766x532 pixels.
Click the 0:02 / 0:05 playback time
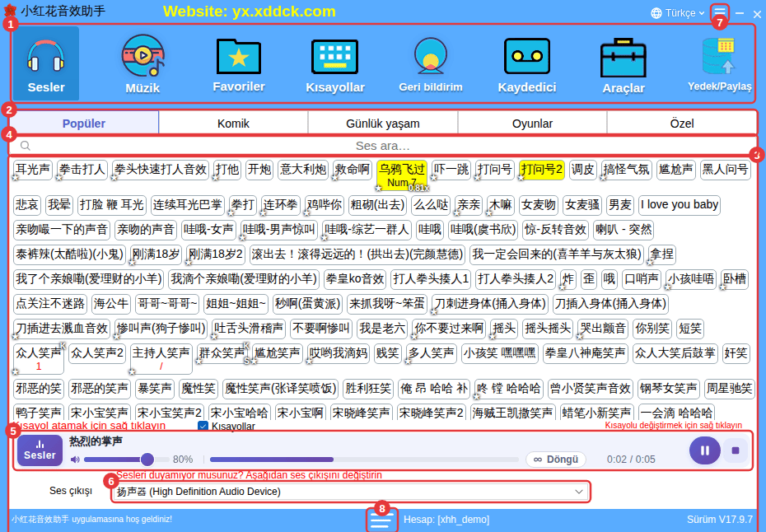pos(631,460)
